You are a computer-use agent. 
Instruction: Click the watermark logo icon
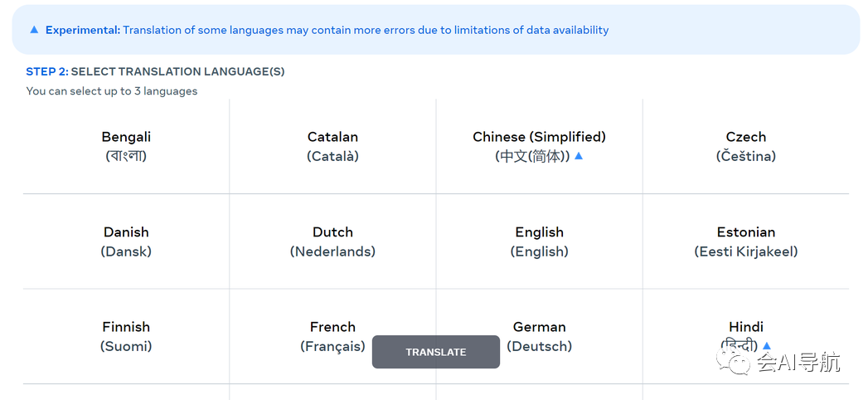[x=735, y=362]
